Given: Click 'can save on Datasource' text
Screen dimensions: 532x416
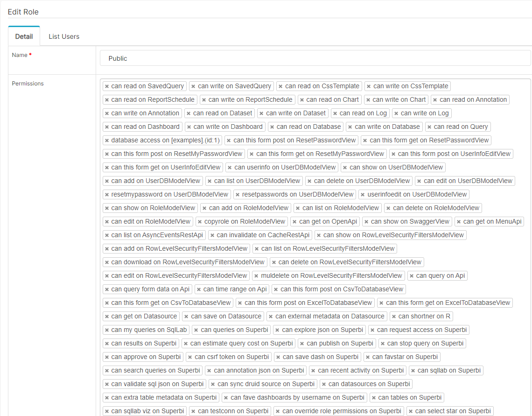Looking at the screenshot, I should point(226,316).
